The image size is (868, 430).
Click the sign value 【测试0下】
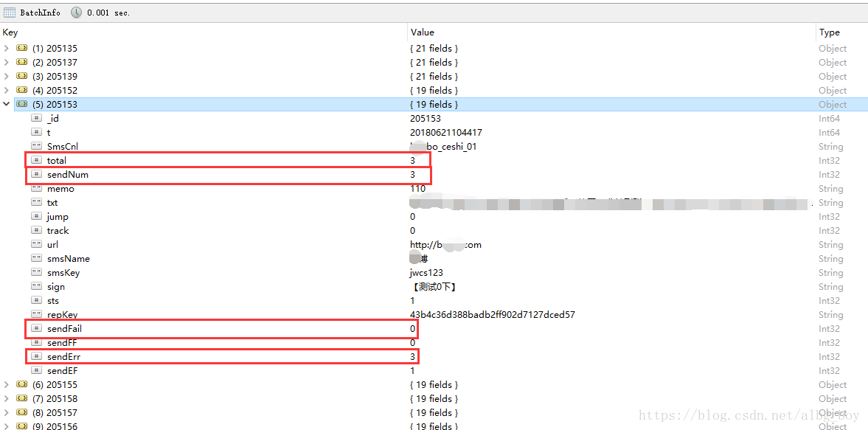point(434,287)
